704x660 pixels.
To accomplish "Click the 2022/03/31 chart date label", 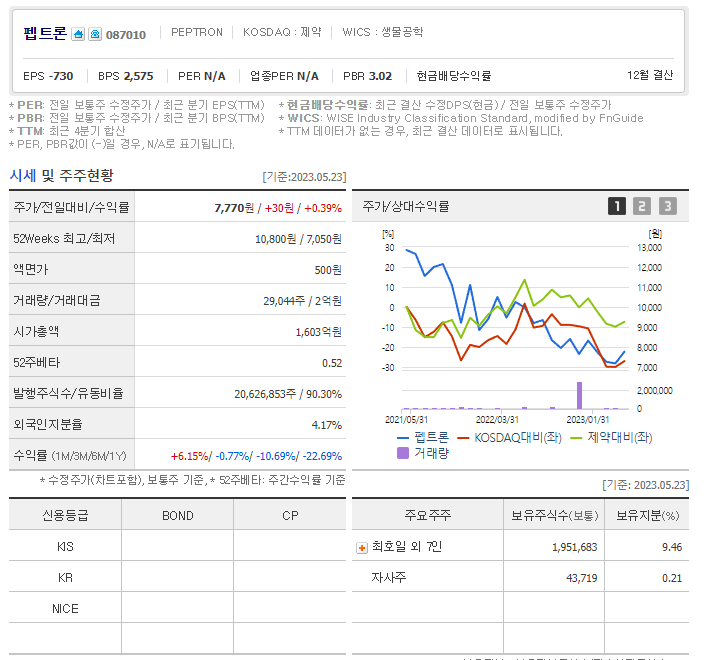I will coord(497,420).
